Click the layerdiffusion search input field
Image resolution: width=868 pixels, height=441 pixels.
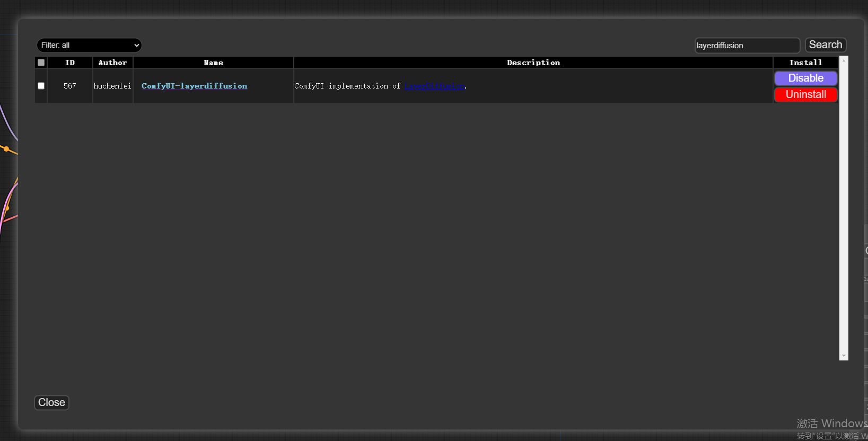[747, 46]
